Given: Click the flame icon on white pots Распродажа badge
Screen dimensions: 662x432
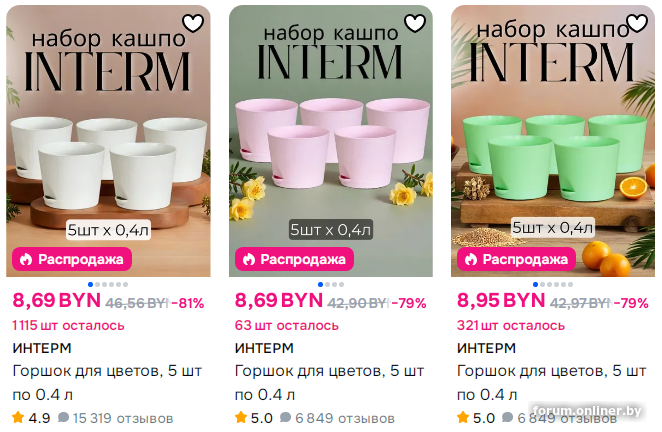Looking at the screenshot, I should (x=26, y=259).
